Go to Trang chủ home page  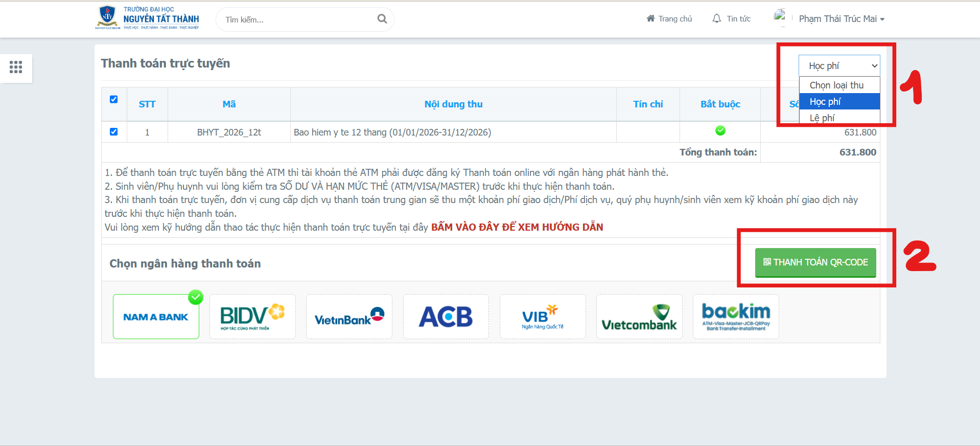pos(669,19)
